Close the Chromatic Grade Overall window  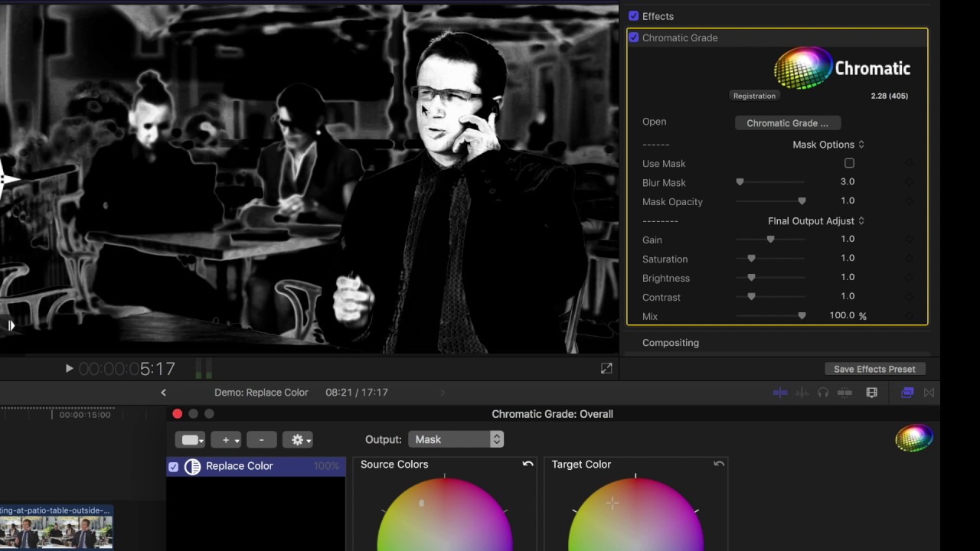[x=178, y=414]
